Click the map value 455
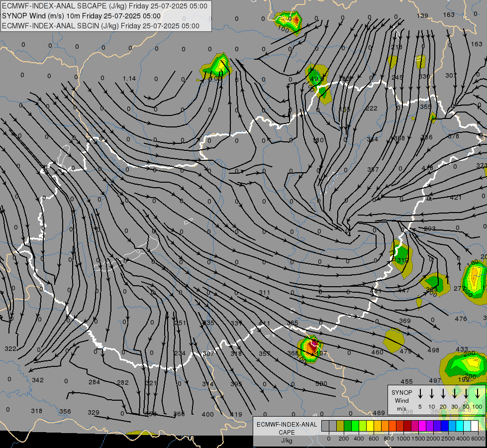This screenshot has height=448, width=487. (x=406, y=381)
